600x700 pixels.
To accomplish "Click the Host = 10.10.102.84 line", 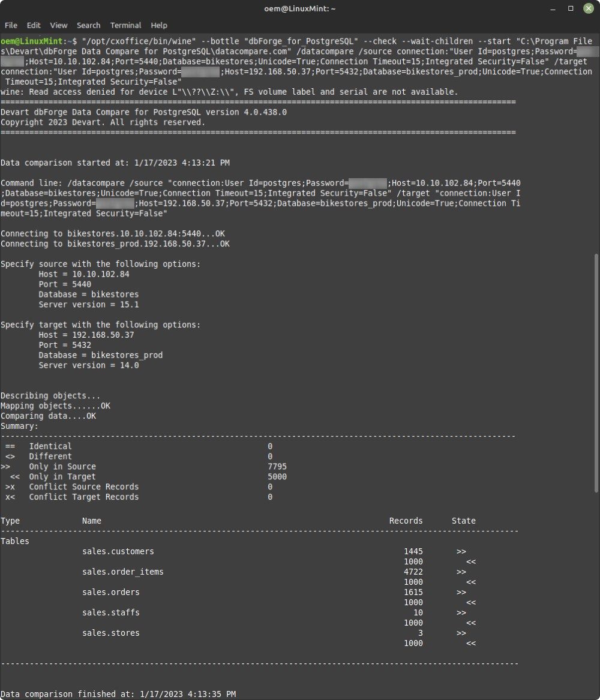I will pos(84,274).
